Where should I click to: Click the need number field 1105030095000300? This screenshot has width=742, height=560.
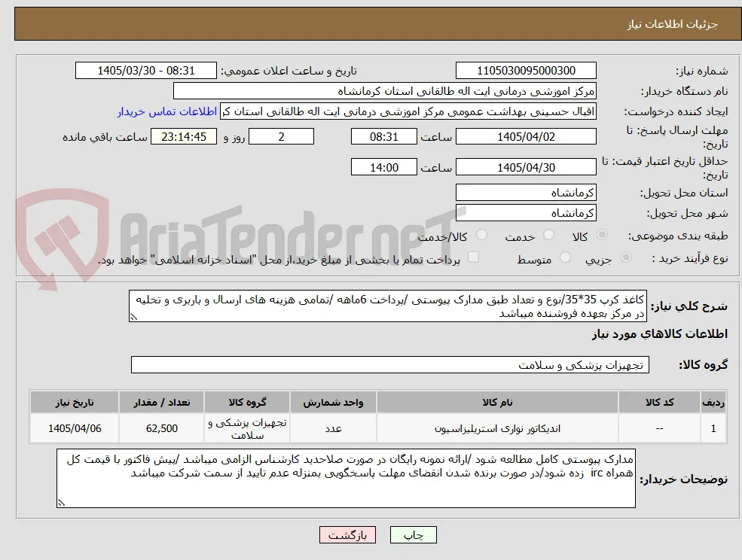pos(526,71)
